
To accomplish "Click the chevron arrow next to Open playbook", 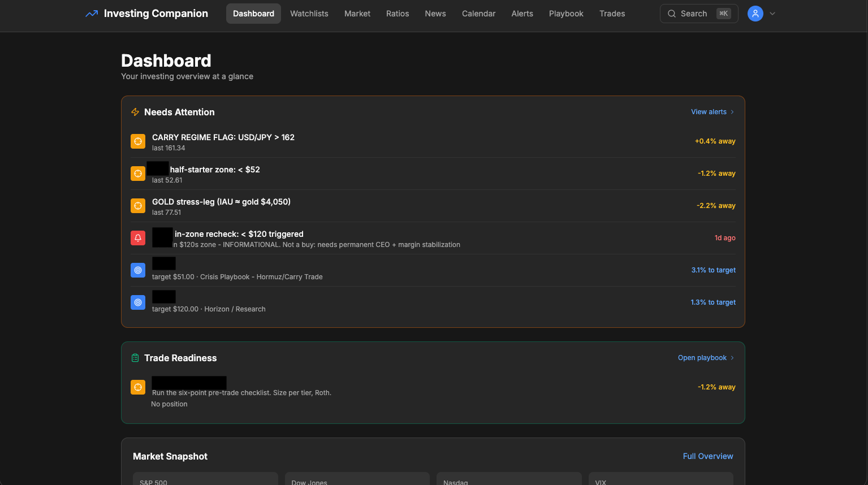I will (x=732, y=358).
